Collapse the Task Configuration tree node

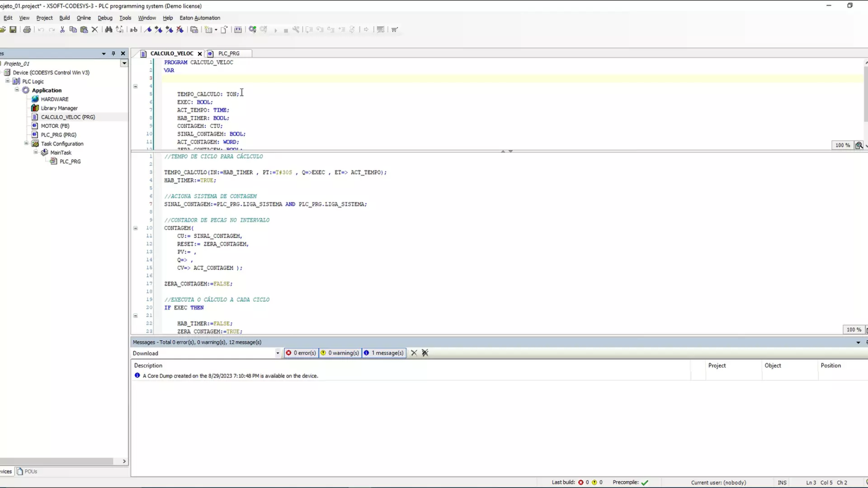click(x=26, y=143)
